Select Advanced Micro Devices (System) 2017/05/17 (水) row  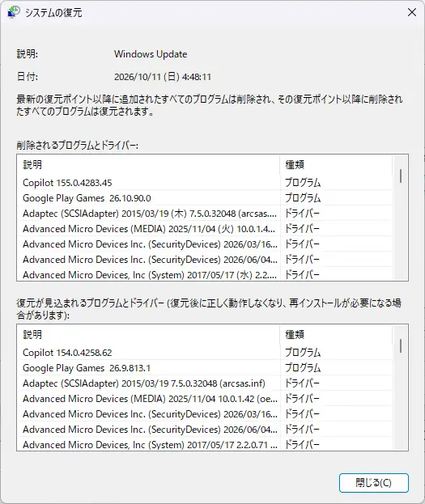coord(206,275)
